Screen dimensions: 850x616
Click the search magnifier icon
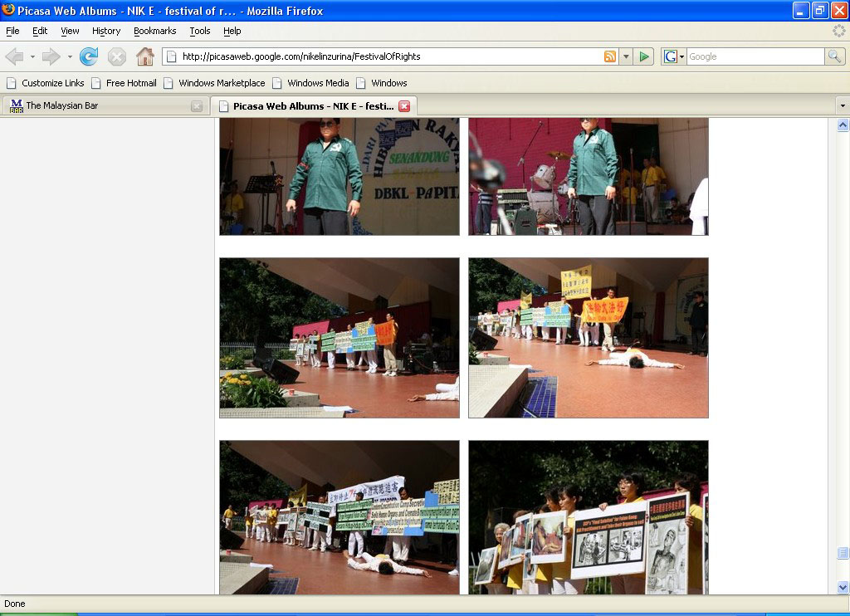(x=834, y=56)
